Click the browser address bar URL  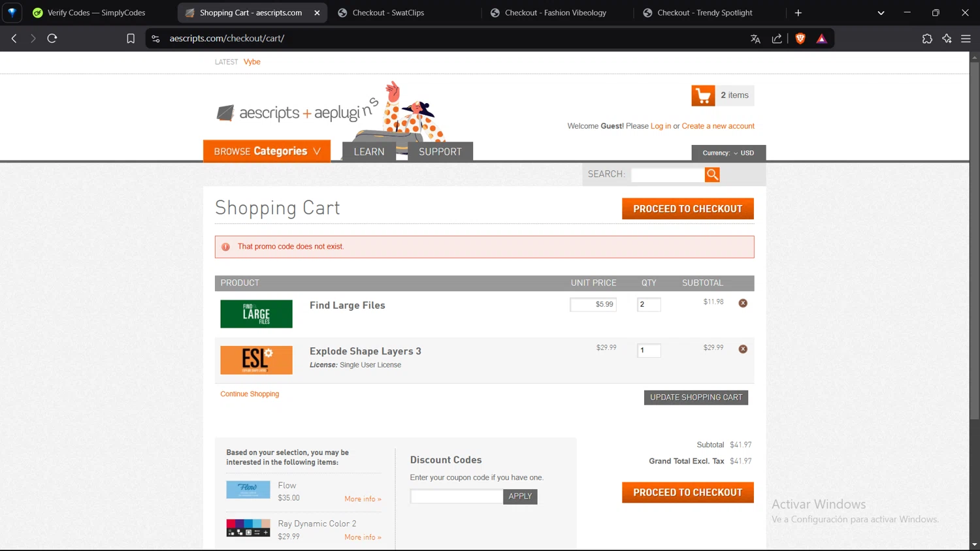(x=227, y=39)
